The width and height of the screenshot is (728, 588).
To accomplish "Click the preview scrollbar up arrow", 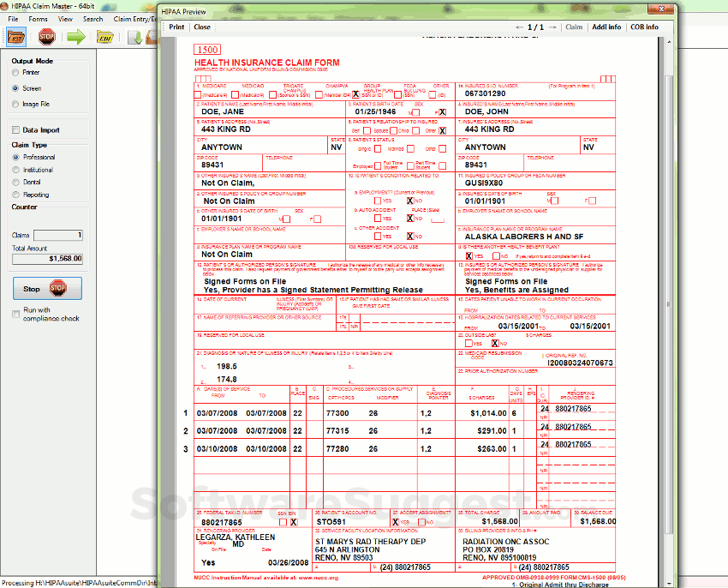I will pyautogui.click(x=669, y=42).
